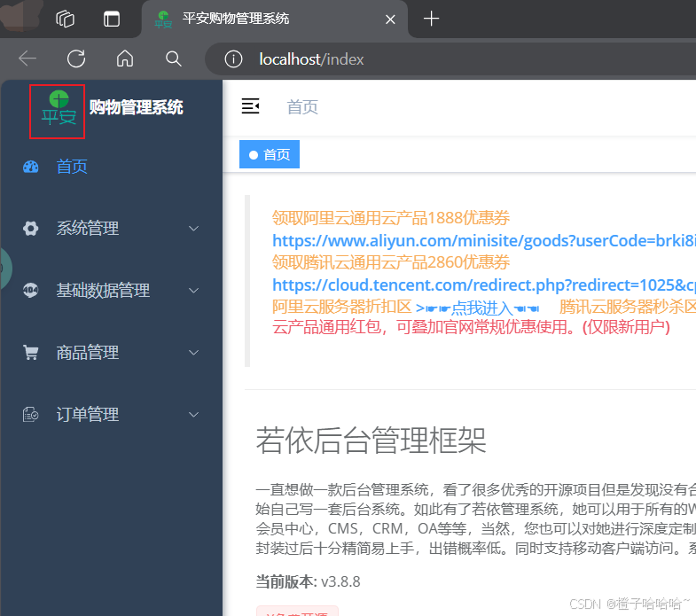This screenshot has width=696, height=616.
Task: Click the 若依后台管理框架 heading
Action: (371, 441)
